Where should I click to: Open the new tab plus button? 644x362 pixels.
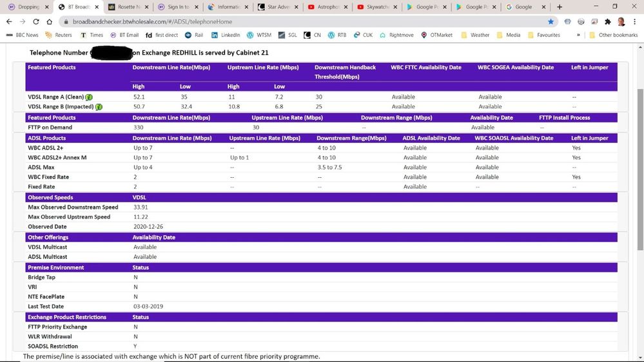[559, 7]
